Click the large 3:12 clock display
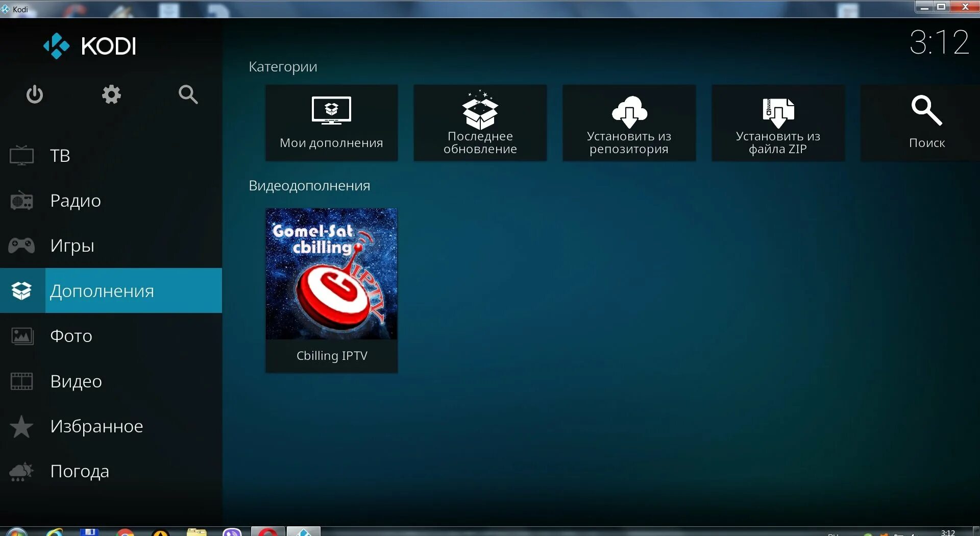 coord(939,42)
